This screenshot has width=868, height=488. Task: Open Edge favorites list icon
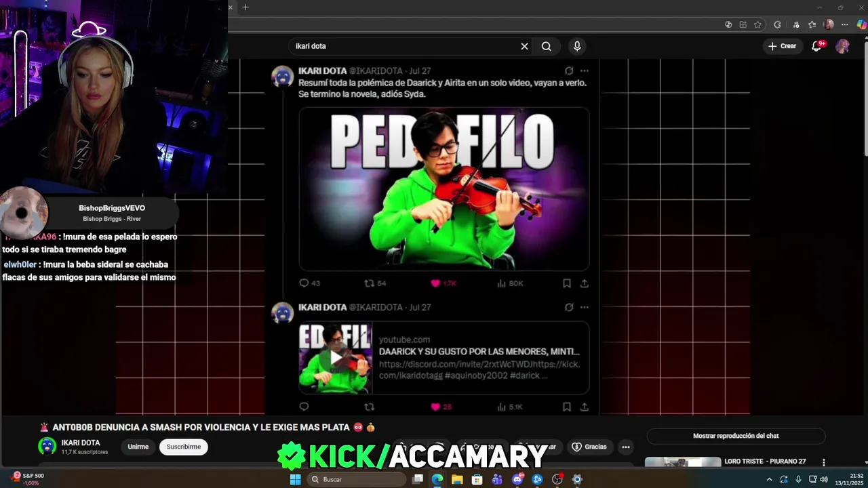coord(812,24)
